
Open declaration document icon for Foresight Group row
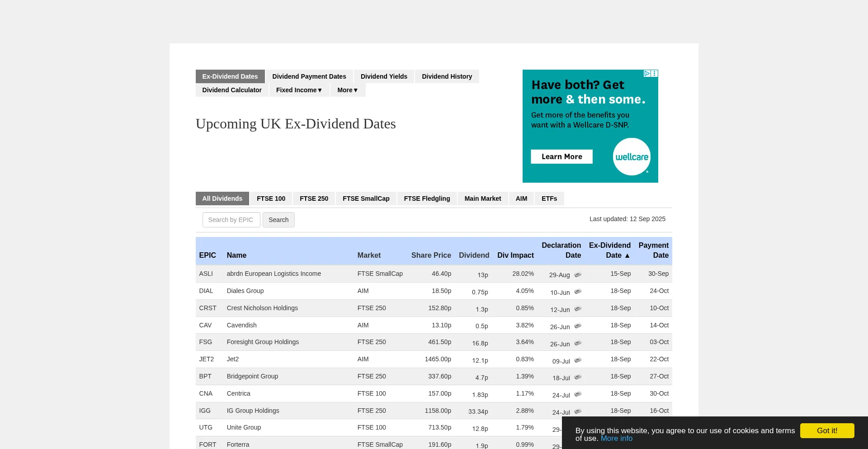tap(578, 344)
